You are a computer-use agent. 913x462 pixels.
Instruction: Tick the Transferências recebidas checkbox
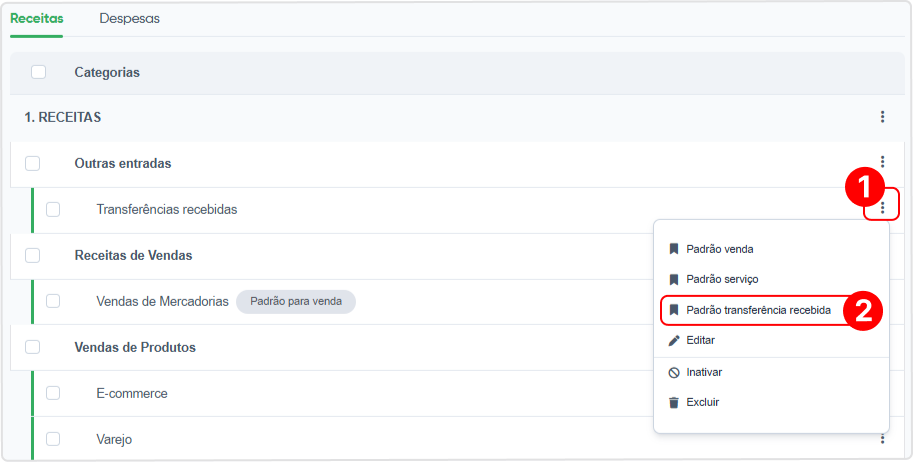coord(53,209)
